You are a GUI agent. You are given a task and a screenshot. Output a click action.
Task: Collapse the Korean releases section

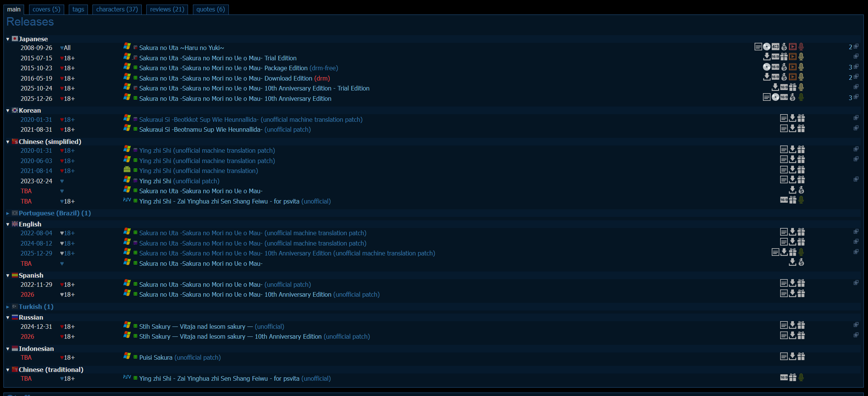8,110
